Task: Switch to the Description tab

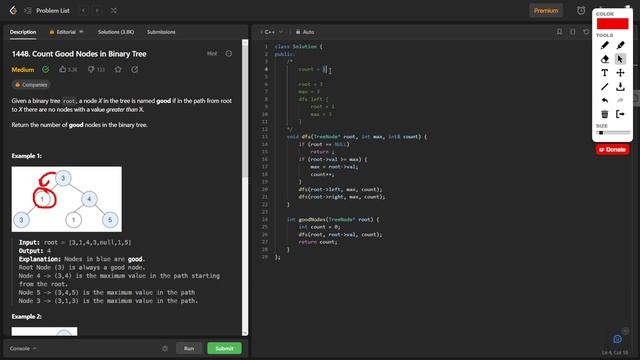Action: [23, 32]
